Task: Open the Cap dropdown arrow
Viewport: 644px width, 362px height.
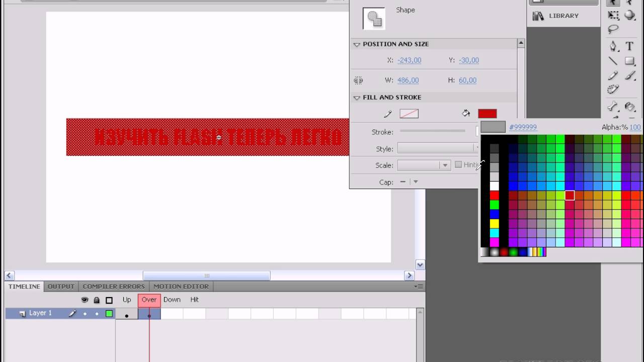Action: (415, 182)
